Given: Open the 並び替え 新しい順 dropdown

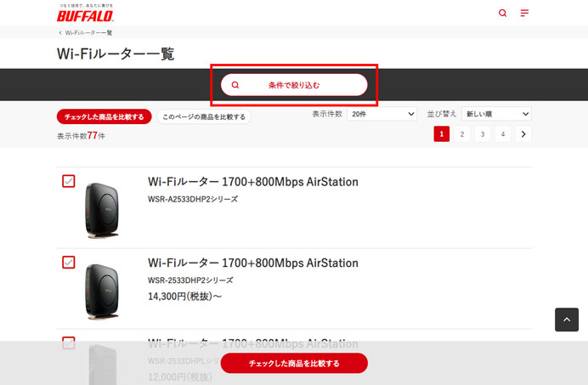Looking at the screenshot, I should [496, 114].
